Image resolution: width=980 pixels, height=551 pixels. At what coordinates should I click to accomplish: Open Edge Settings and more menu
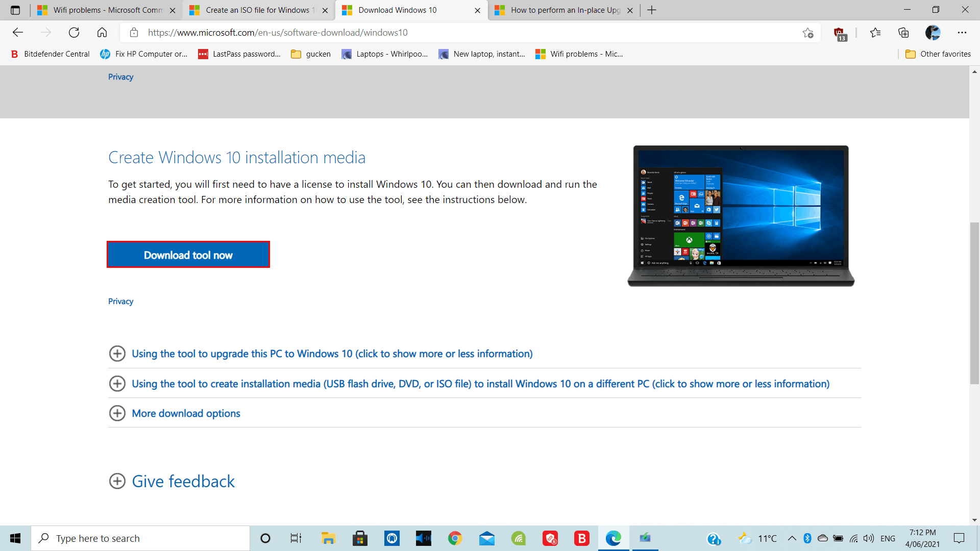pos(962,33)
